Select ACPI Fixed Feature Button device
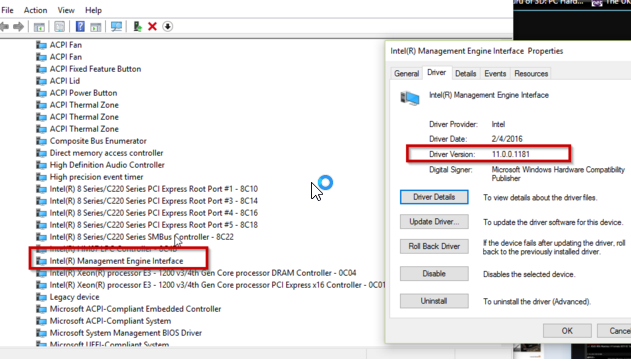631x361 pixels. (89, 69)
